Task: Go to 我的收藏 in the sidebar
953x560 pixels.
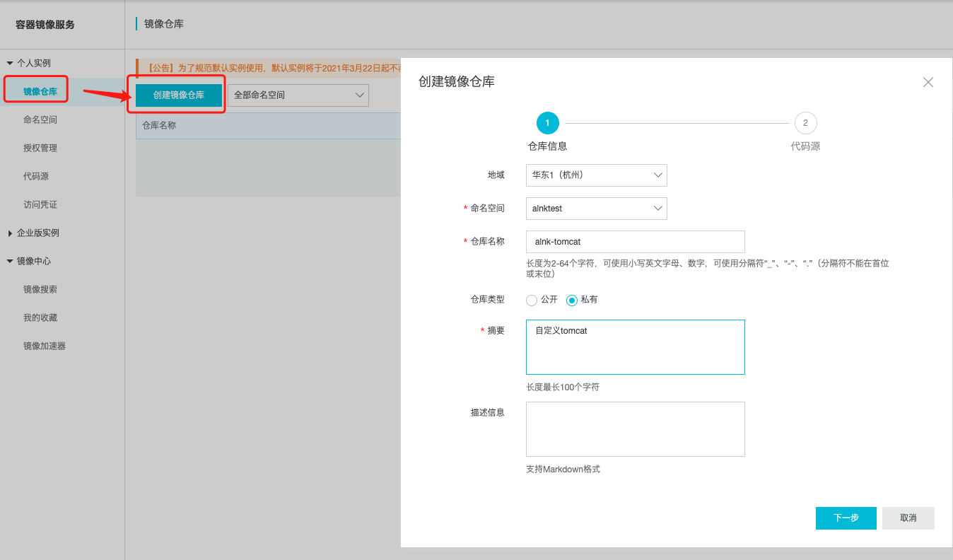Action: point(40,317)
